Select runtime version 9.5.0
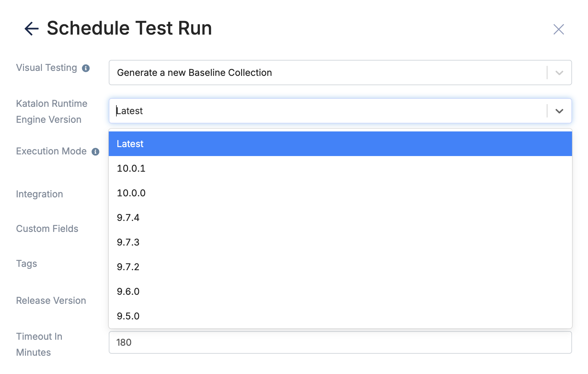The image size is (588, 374). point(340,316)
